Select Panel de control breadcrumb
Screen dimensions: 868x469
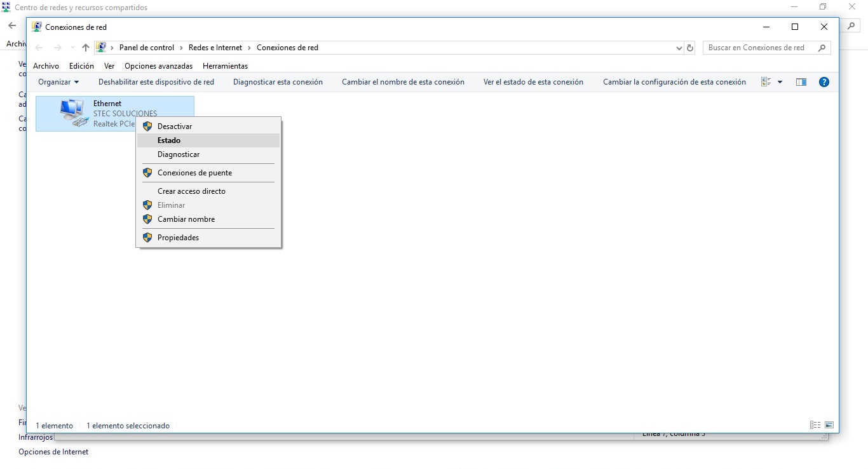point(147,48)
